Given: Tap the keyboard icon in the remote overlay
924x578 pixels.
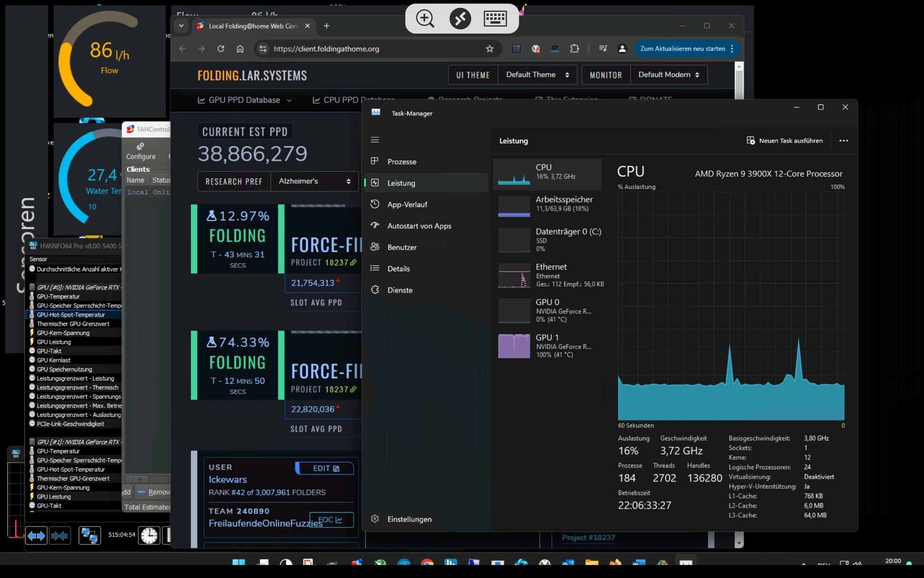Looking at the screenshot, I should [x=495, y=18].
